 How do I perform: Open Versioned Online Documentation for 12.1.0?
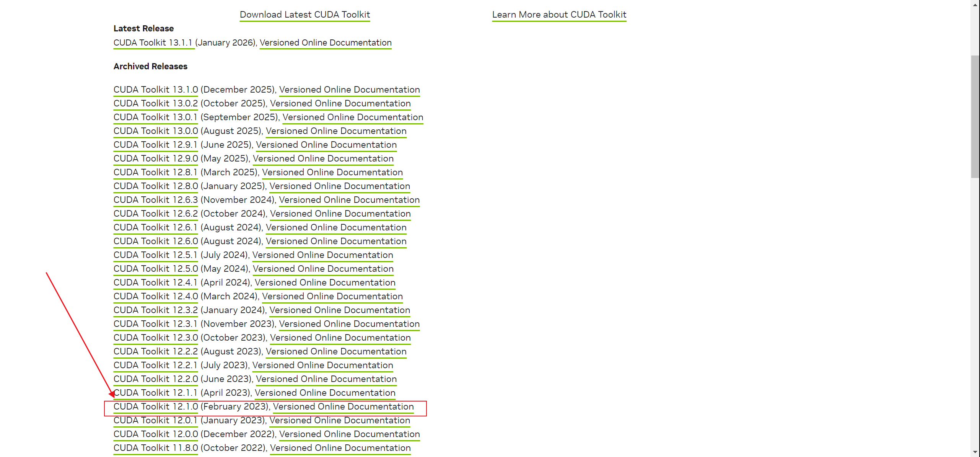coord(343,406)
